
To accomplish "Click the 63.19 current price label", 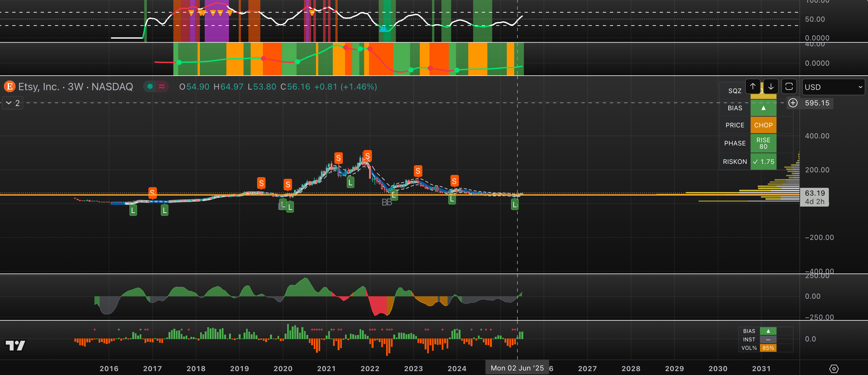I will point(814,193).
